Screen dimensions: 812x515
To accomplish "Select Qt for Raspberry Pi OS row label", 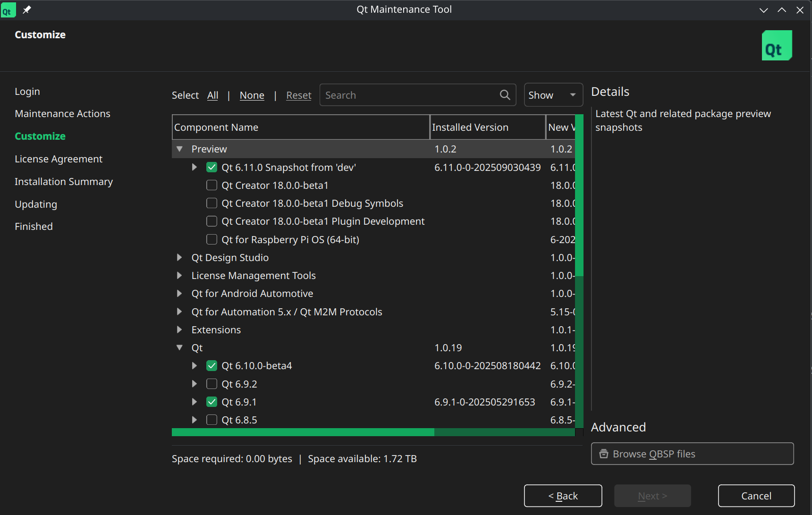I will (290, 239).
